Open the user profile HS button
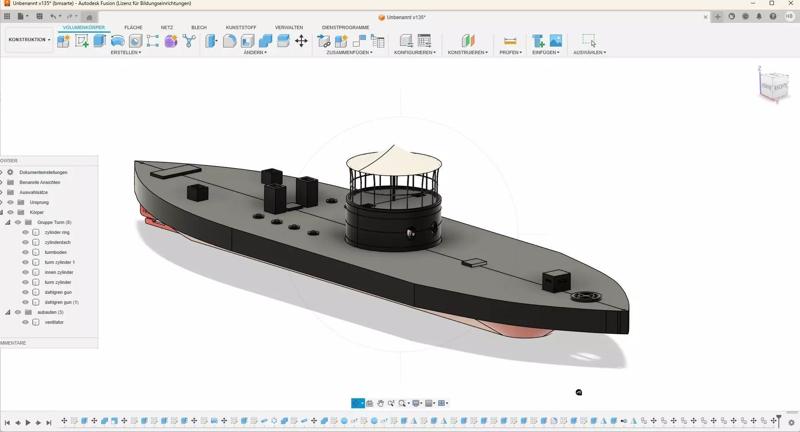This screenshot has height=432, width=800. pos(789,16)
